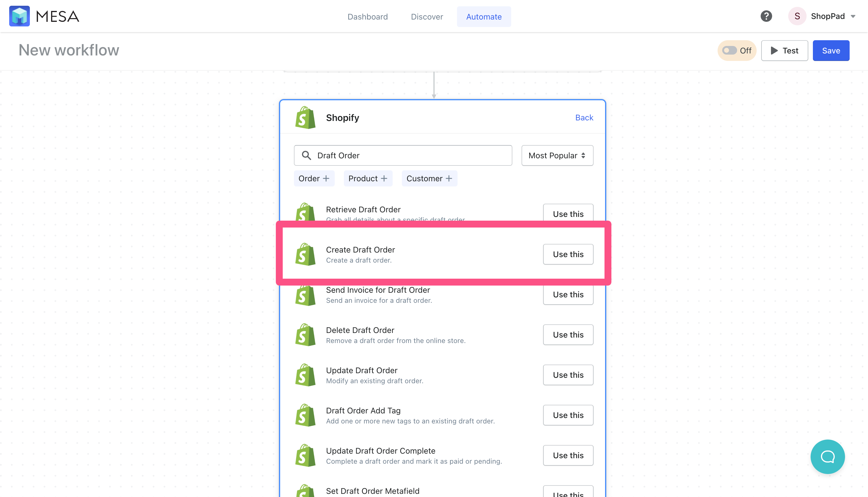
Task: Click 'Modify an existing draft order.' description
Action: [x=374, y=381]
